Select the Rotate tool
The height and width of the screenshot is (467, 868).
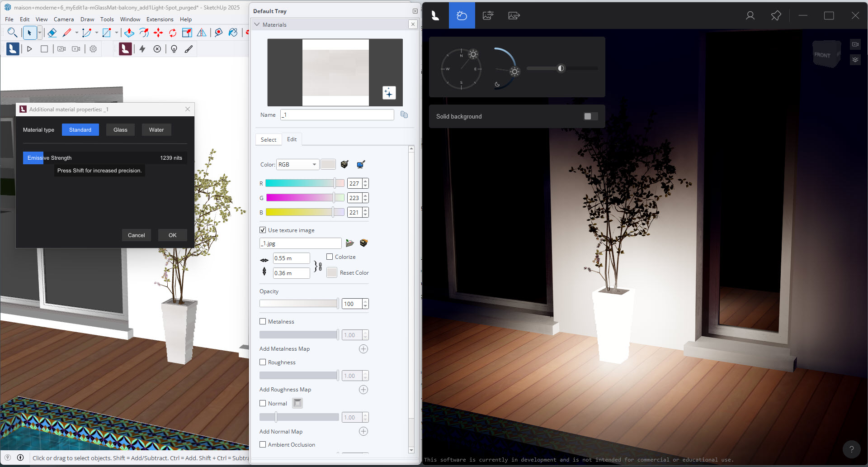click(x=173, y=33)
